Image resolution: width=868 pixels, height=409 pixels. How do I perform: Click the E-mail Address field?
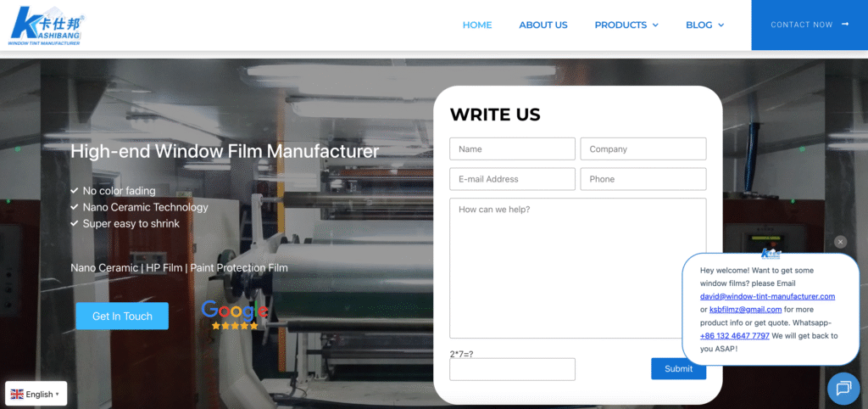512,179
